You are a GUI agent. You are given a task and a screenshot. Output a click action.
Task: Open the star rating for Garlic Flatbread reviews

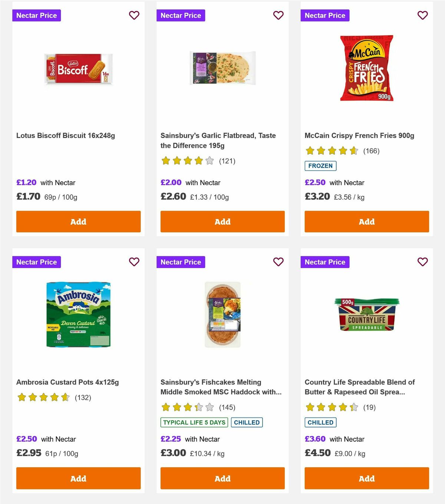[x=187, y=161]
